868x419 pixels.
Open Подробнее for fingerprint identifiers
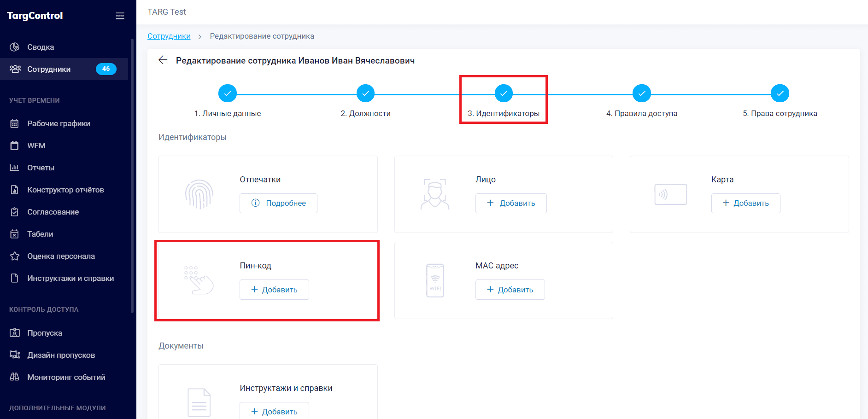pyautogui.click(x=278, y=203)
